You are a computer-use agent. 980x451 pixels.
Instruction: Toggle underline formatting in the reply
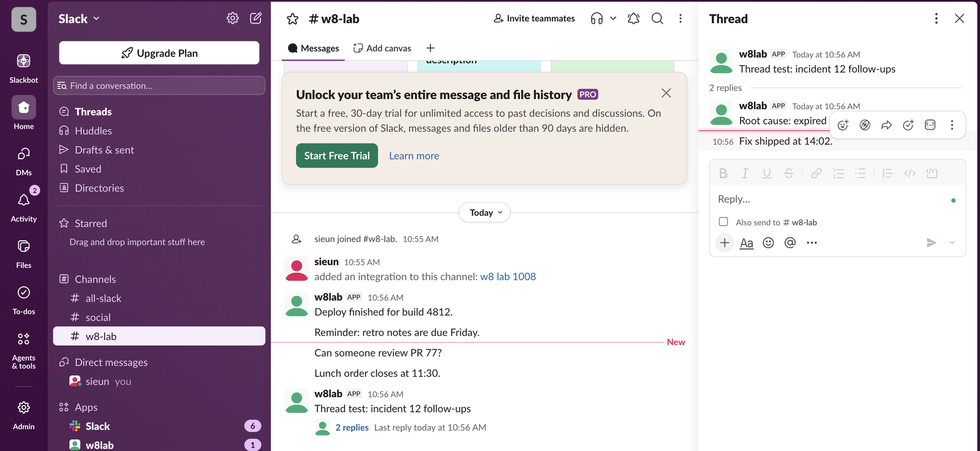click(x=767, y=173)
